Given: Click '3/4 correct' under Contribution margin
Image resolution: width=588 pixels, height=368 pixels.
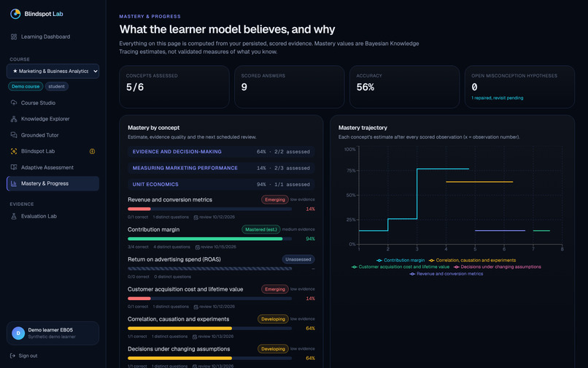Looking at the screenshot, I should (138, 247).
